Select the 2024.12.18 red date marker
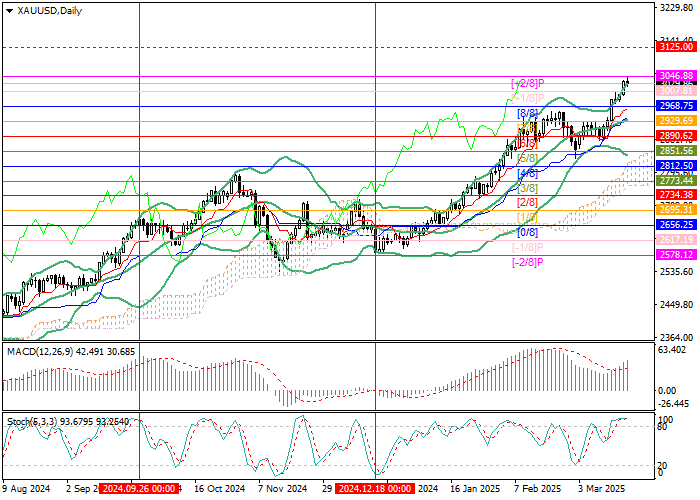The height and width of the screenshot is (500, 700). coord(375,490)
